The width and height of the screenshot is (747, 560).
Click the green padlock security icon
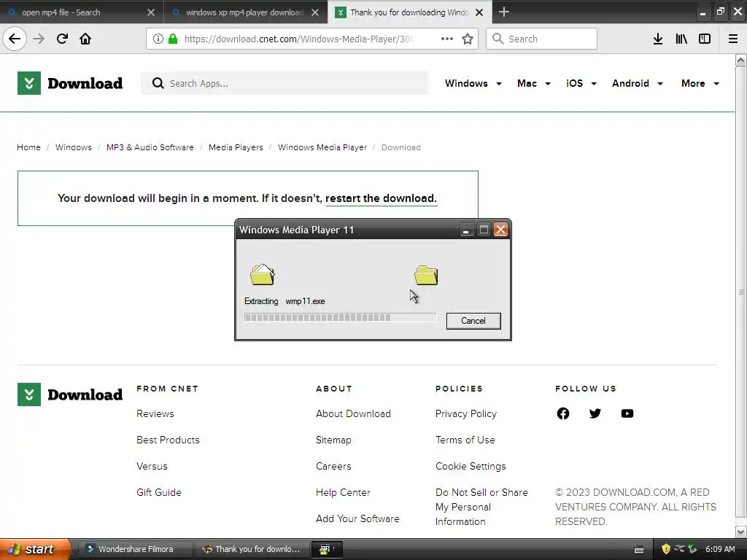pos(173,39)
